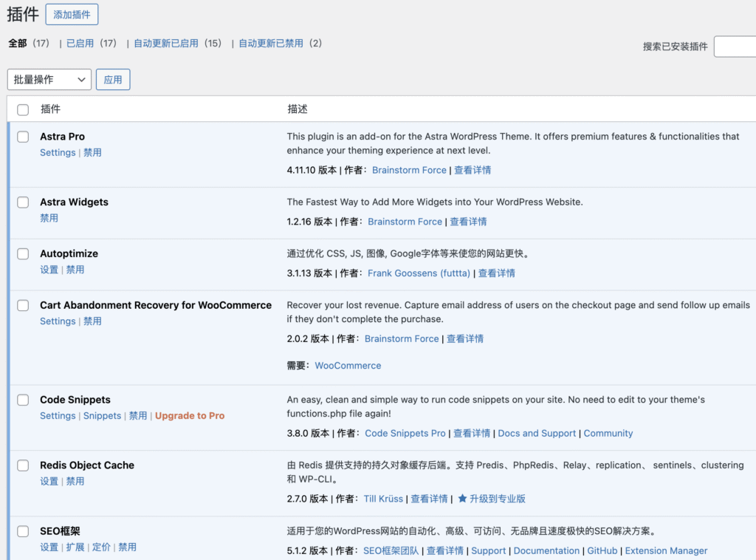Open Snippets link under Code Snippets

point(102,416)
